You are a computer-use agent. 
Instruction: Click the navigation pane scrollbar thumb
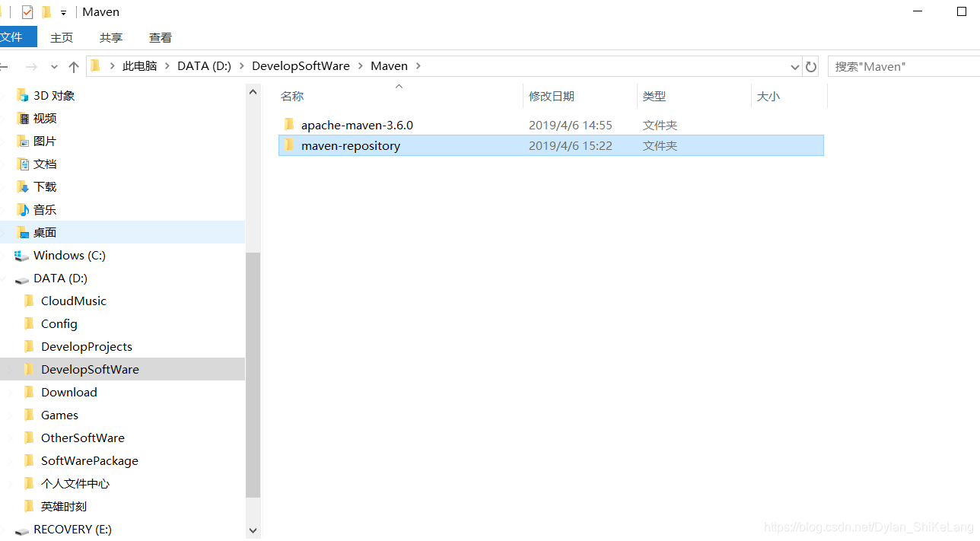[x=253, y=374]
